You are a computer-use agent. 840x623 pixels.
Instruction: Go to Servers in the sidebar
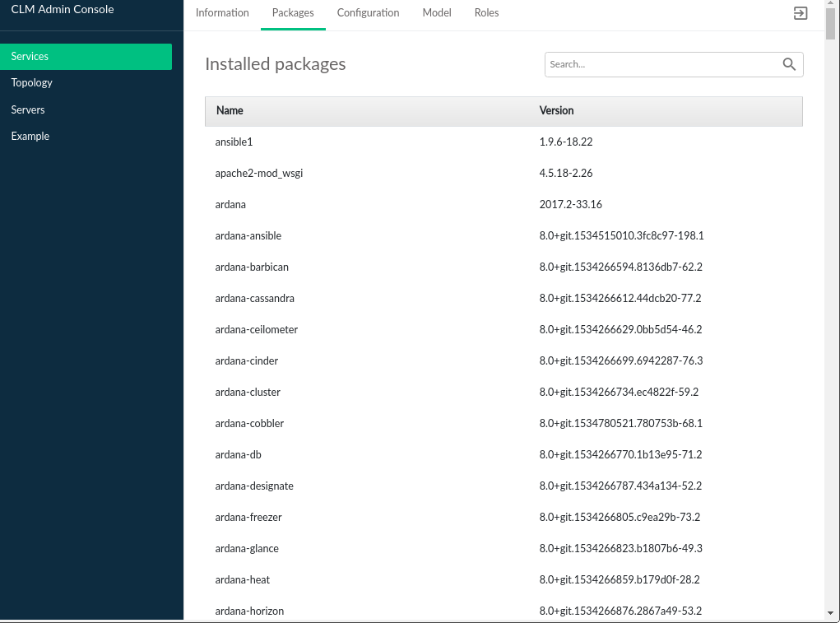click(28, 109)
